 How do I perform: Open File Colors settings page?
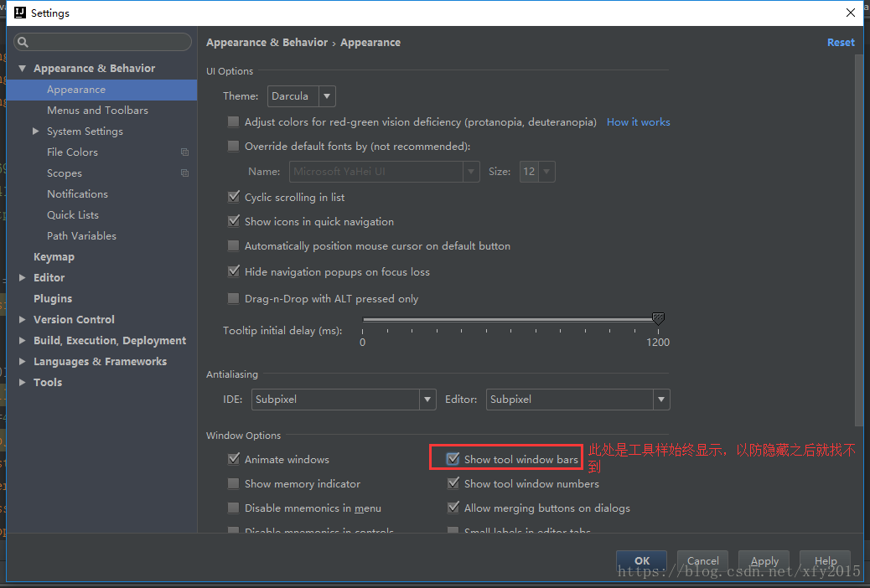click(x=72, y=152)
